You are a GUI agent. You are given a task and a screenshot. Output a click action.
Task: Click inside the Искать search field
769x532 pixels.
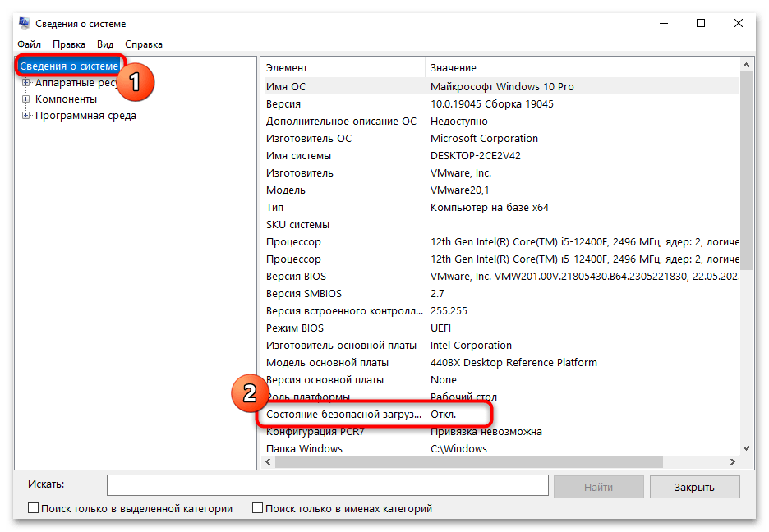point(329,485)
